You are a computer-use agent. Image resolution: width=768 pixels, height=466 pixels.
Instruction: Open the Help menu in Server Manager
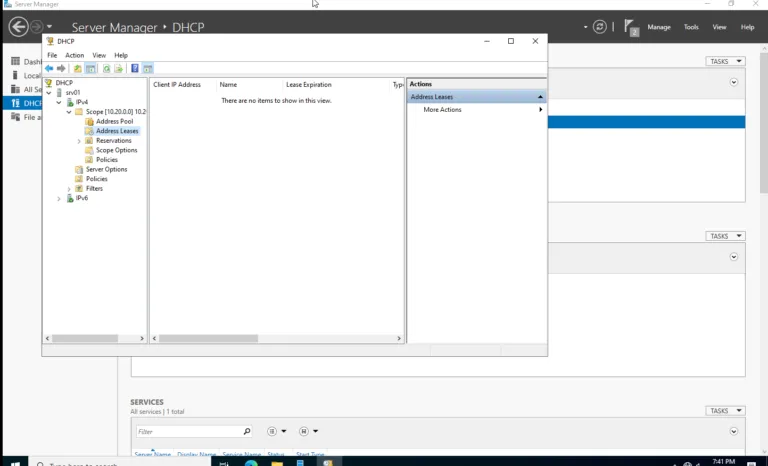click(747, 27)
